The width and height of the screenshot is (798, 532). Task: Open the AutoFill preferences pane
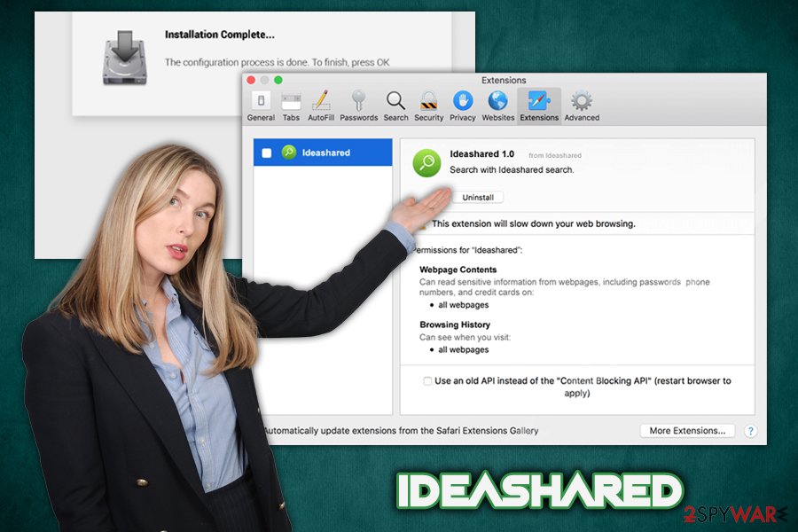(321, 106)
